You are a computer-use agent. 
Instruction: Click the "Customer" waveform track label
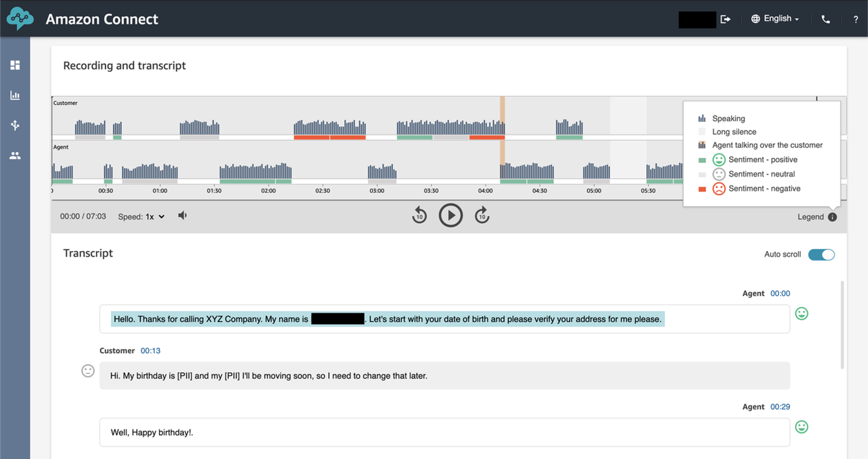tap(65, 103)
